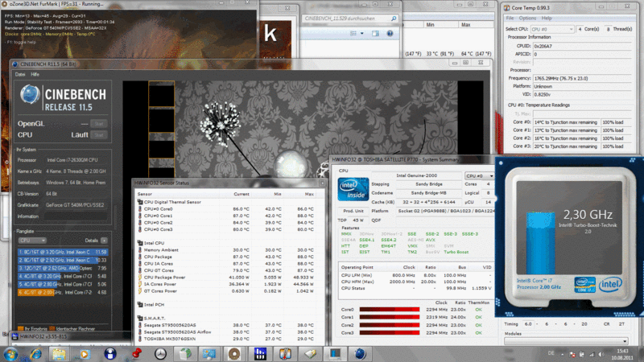Launch Internet Explorer from the taskbar
Screen dimensions: 644x362
pos(35,354)
